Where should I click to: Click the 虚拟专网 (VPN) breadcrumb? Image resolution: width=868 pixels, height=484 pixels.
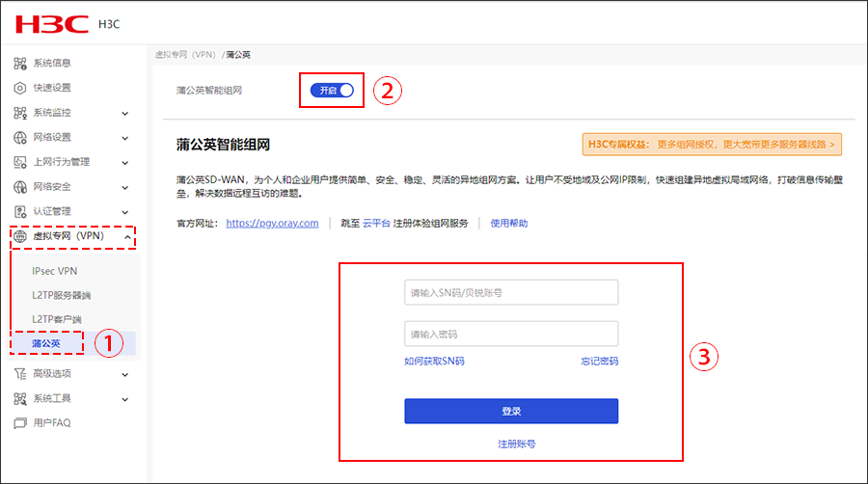click(x=185, y=55)
